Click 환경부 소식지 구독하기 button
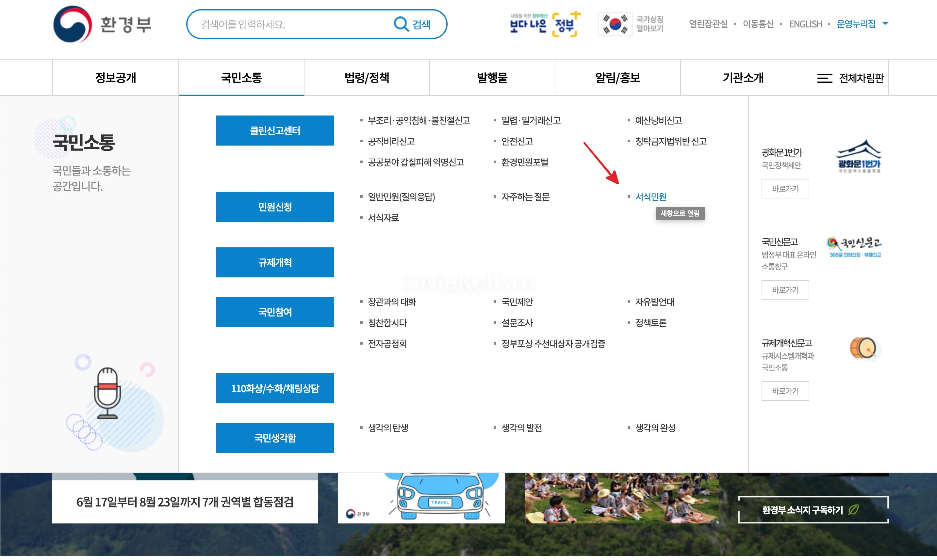 (x=813, y=510)
